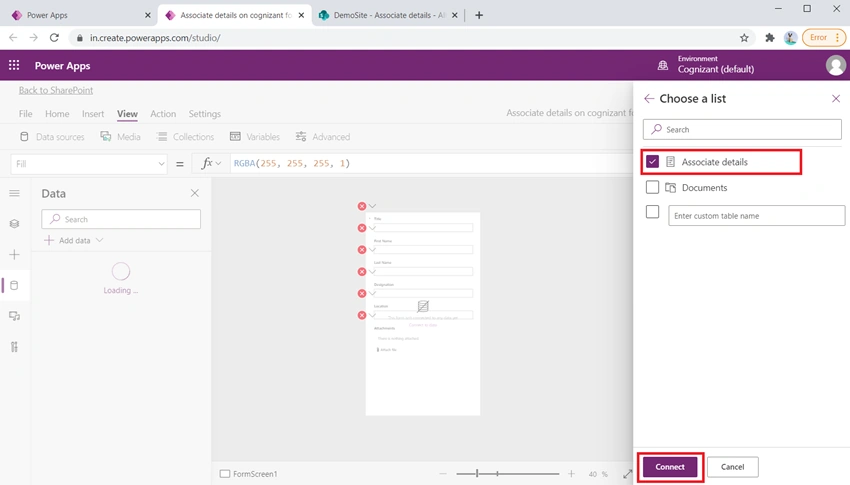Close the Choose a list panel
The height and width of the screenshot is (485, 850).
tap(836, 99)
